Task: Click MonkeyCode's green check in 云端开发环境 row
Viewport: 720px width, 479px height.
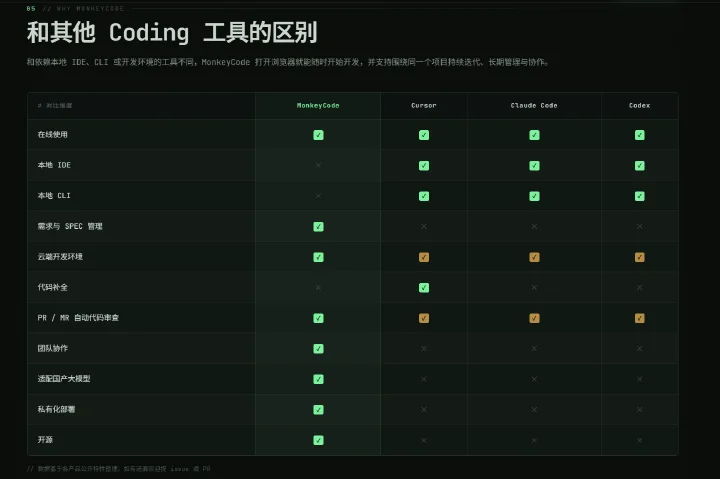Action: 318,257
